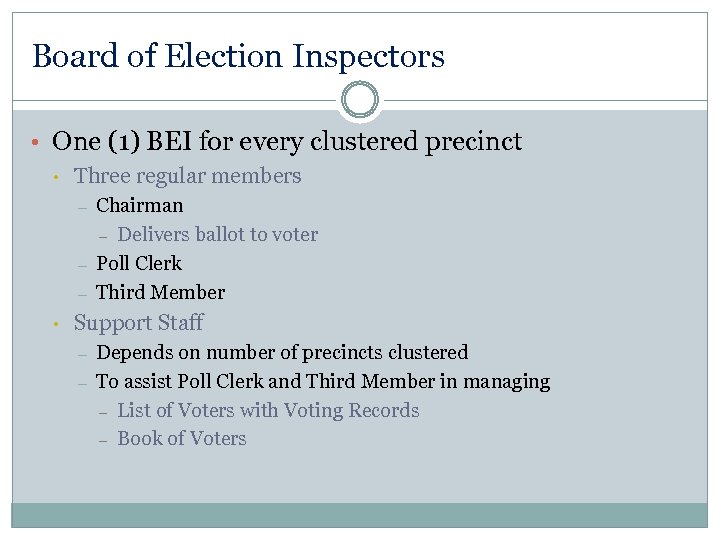
Task: Click the dash marker before "Book of Voters"
Action: coord(103,440)
